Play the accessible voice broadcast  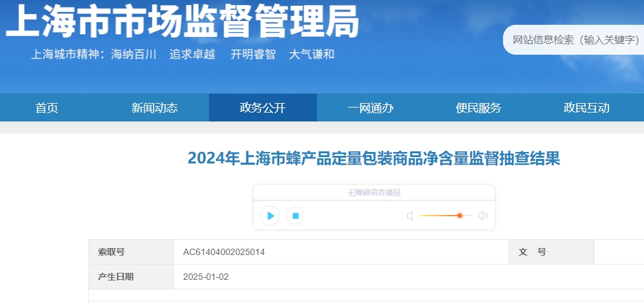pos(270,216)
